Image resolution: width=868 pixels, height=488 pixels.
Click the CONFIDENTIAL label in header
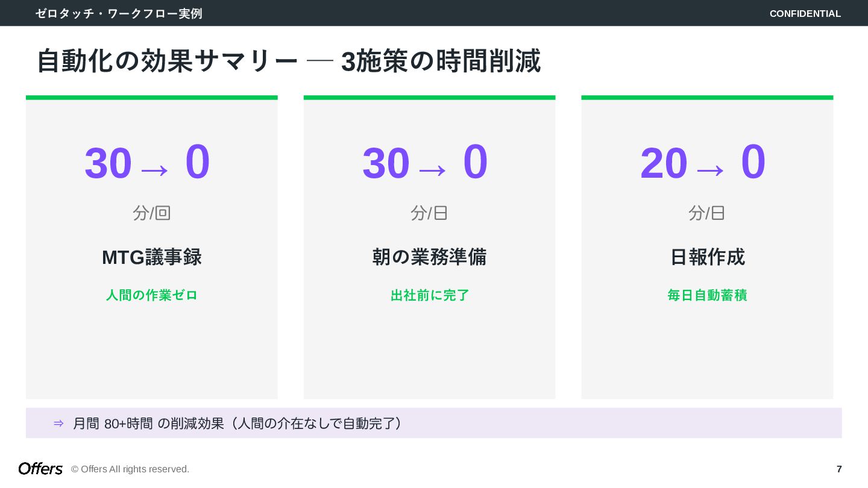tap(805, 13)
